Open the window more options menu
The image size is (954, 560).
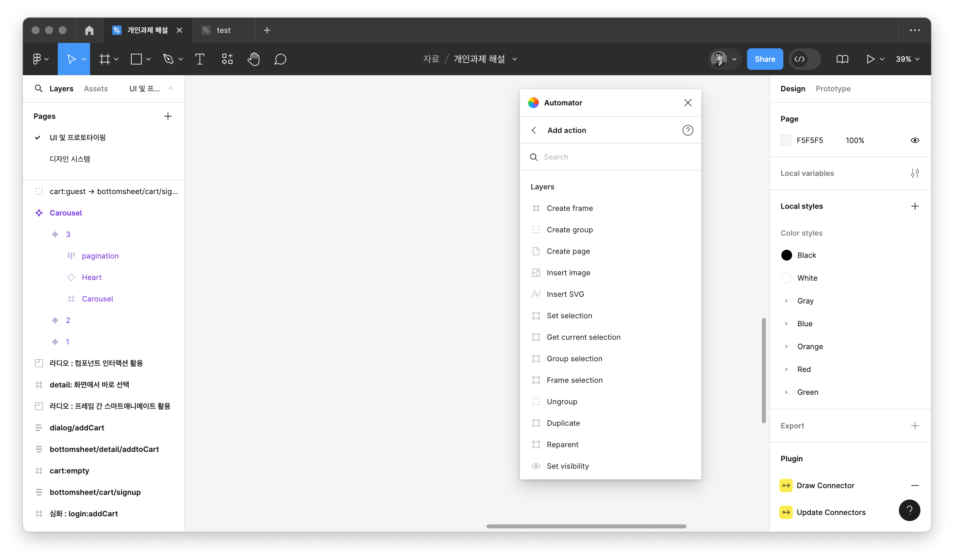pyautogui.click(x=915, y=30)
